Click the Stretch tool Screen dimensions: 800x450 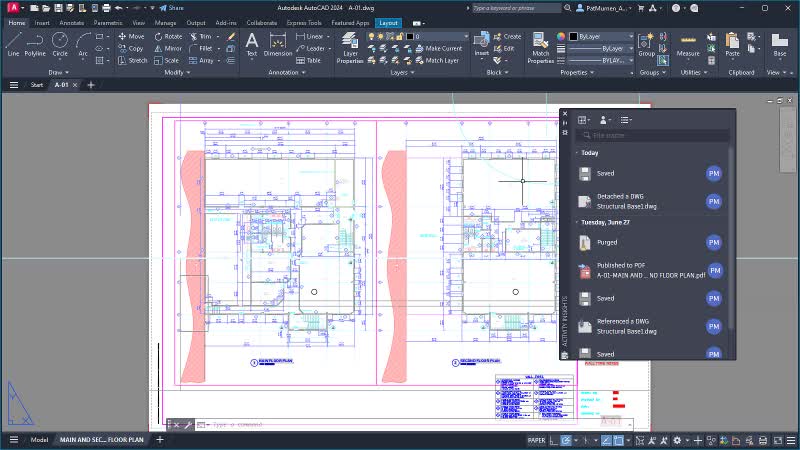pos(132,60)
